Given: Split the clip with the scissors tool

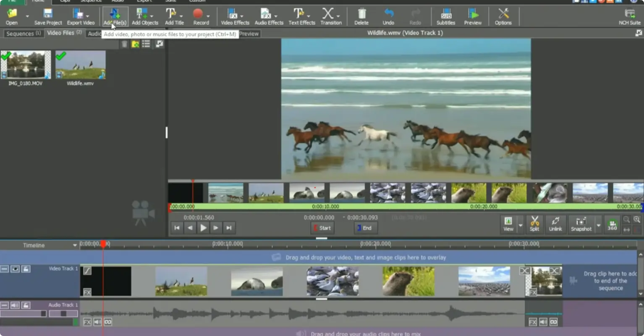Looking at the screenshot, I should point(534,224).
